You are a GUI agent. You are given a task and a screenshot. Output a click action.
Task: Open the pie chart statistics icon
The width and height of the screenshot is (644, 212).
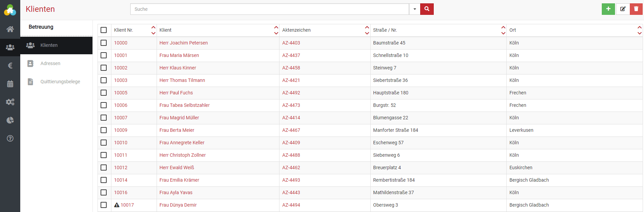pyautogui.click(x=10, y=120)
